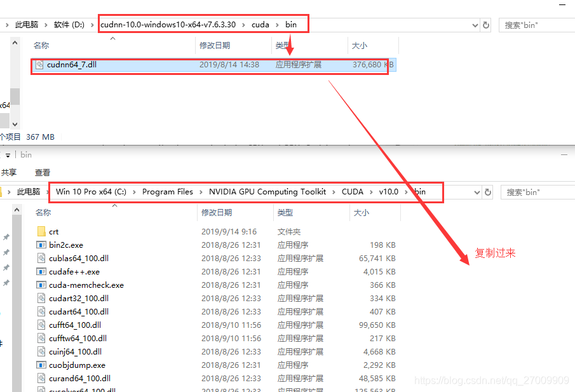
Task: Select the cudnn64_7.dll file name
Action: tap(72, 65)
